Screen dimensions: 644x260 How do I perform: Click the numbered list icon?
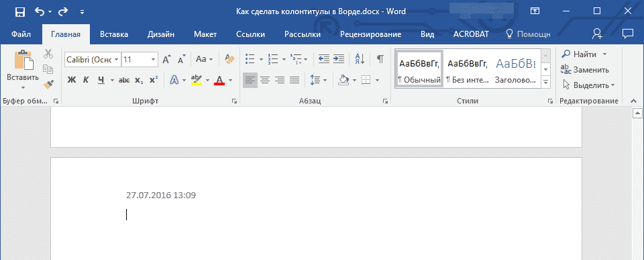(x=272, y=59)
